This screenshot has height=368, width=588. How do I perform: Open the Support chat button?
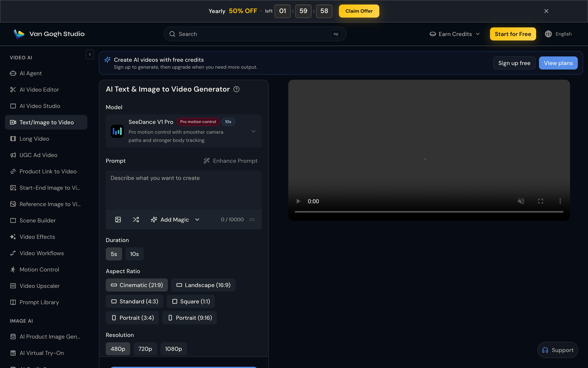click(x=558, y=350)
